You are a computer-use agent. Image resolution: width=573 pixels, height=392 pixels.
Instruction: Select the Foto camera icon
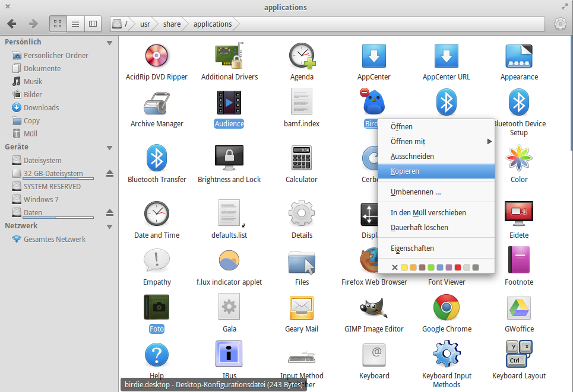pyautogui.click(x=157, y=307)
